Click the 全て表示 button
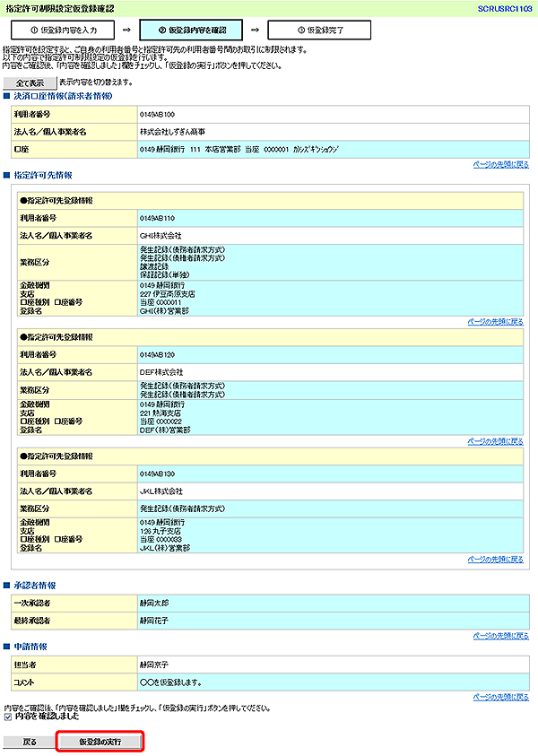 tap(30, 83)
